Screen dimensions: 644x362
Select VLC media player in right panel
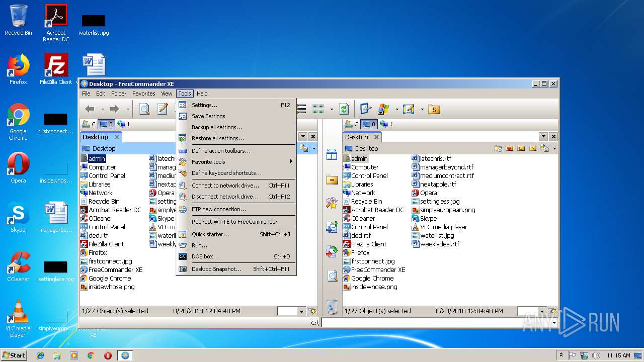click(439, 227)
